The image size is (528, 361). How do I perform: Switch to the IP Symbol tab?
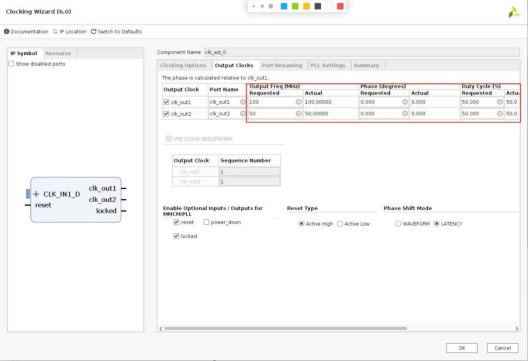point(24,53)
